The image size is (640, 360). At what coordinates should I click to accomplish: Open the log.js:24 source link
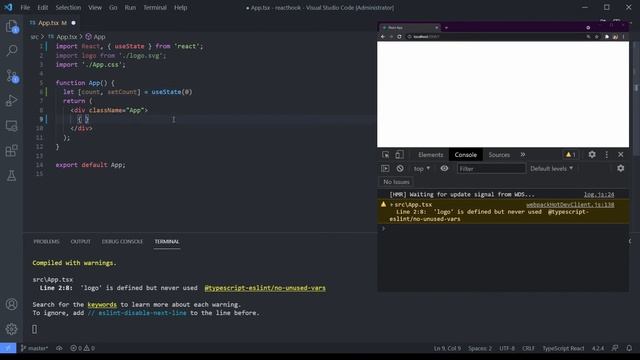(599, 194)
